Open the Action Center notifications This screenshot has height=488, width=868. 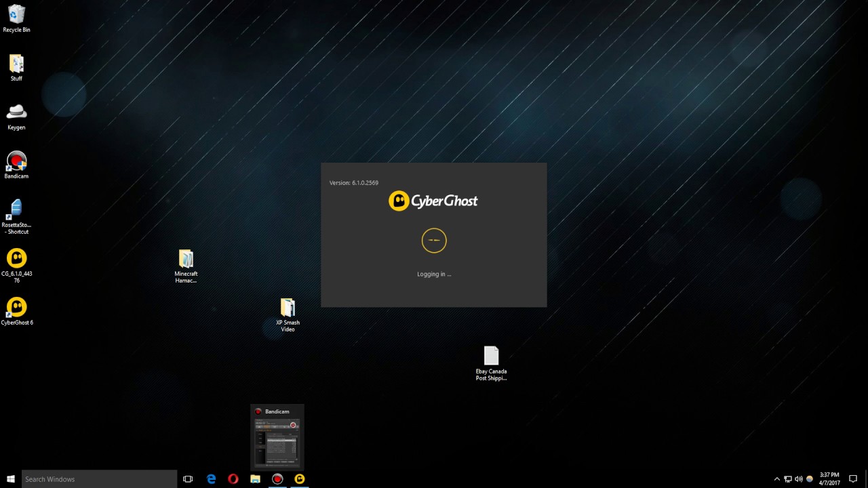pos(853,479)
